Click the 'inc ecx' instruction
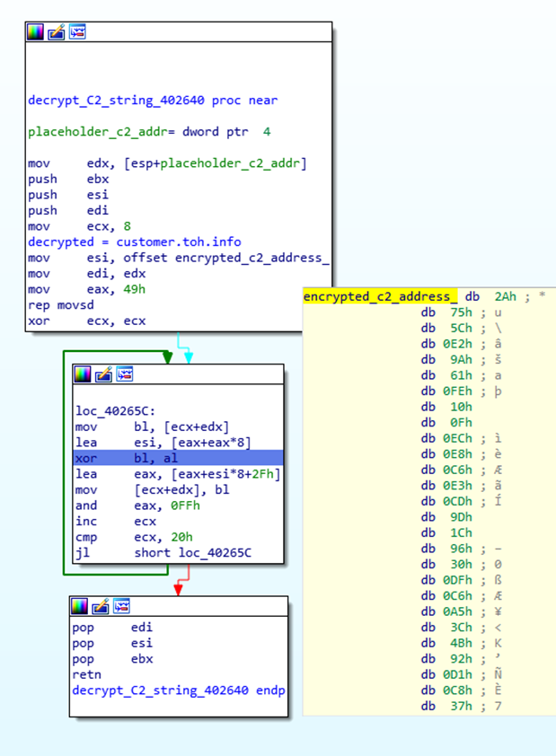 [116, 521]
